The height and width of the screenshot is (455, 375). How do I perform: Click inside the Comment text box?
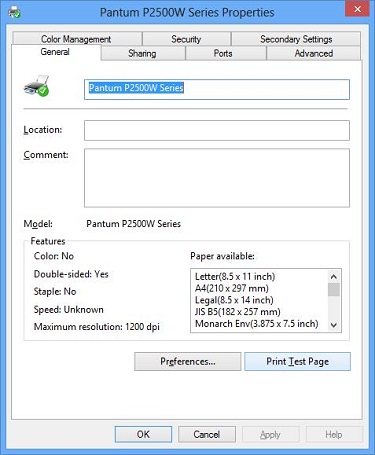(x=217, y=178)
